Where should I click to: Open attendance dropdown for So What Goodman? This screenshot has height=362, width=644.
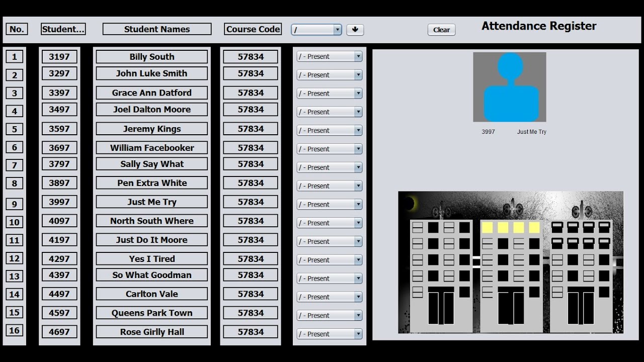coord(330,279)
